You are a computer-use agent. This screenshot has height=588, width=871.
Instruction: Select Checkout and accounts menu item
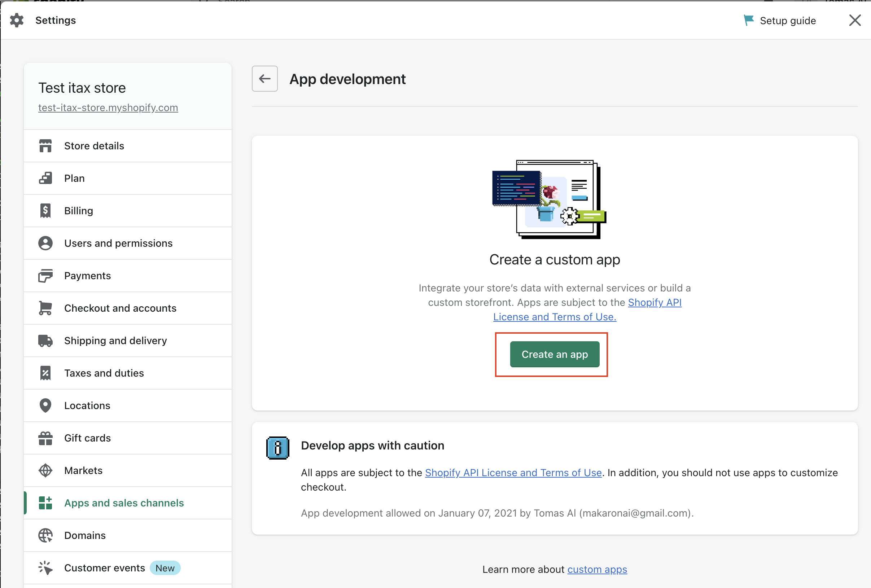120,308
